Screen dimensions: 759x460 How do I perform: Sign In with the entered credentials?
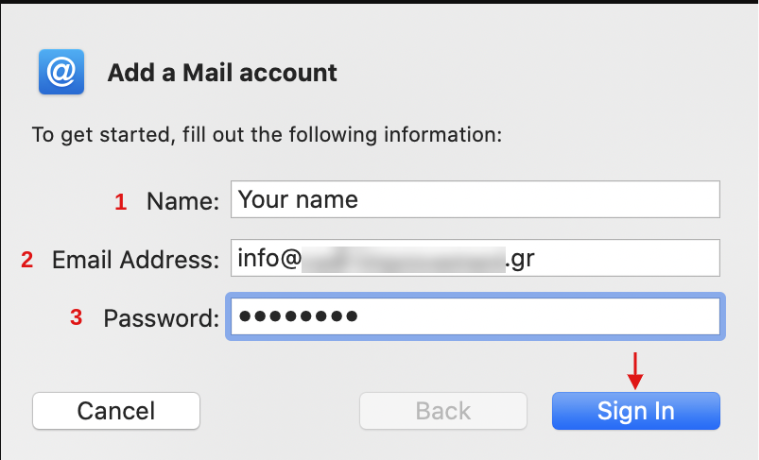[x=636, y=411]
